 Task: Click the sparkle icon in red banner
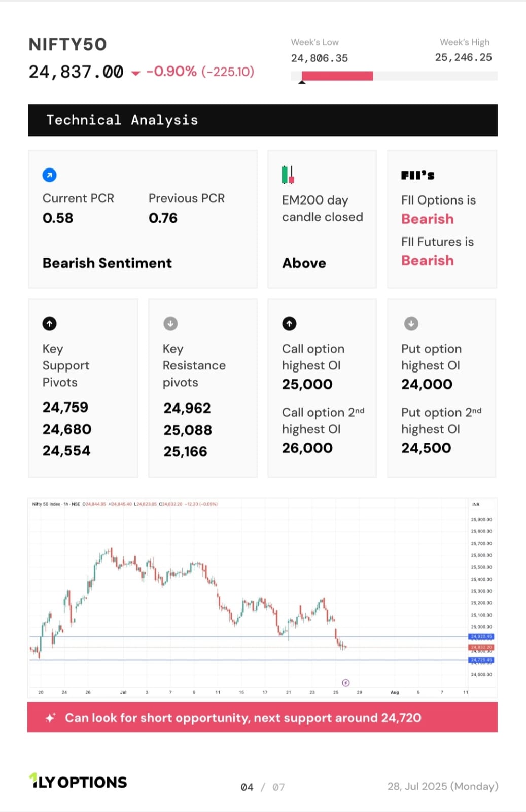pyautogui.click(x=50, y=718)
